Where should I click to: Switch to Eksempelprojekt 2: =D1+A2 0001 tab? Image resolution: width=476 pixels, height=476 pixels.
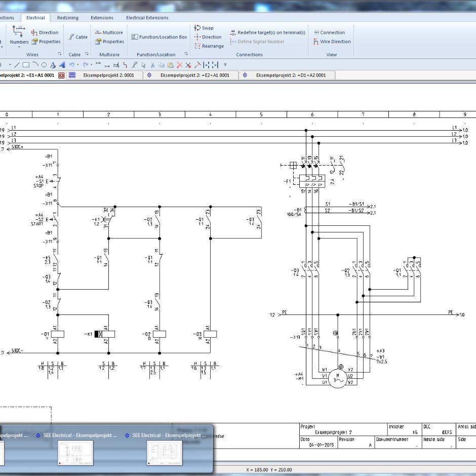(287, 75)
